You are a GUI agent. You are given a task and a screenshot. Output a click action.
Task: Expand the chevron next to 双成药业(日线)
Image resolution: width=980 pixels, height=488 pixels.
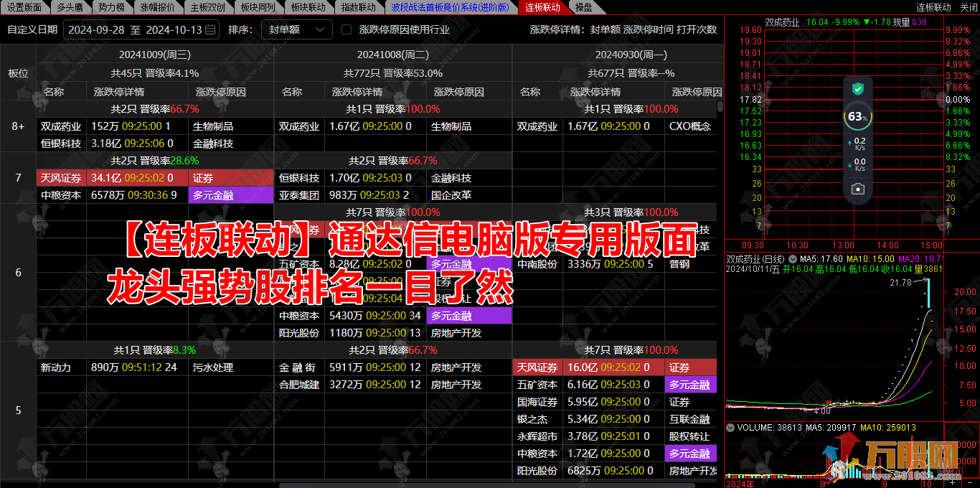(x=792, y=258)
